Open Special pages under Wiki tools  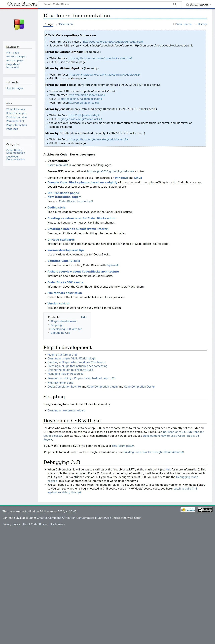pyautogui.click(x=15, y=88)
